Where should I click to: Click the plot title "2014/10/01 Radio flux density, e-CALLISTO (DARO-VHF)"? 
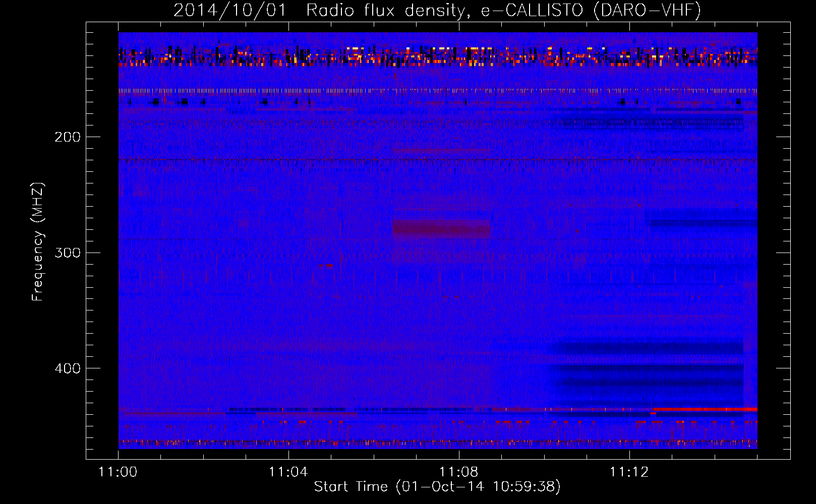point(437,10)
